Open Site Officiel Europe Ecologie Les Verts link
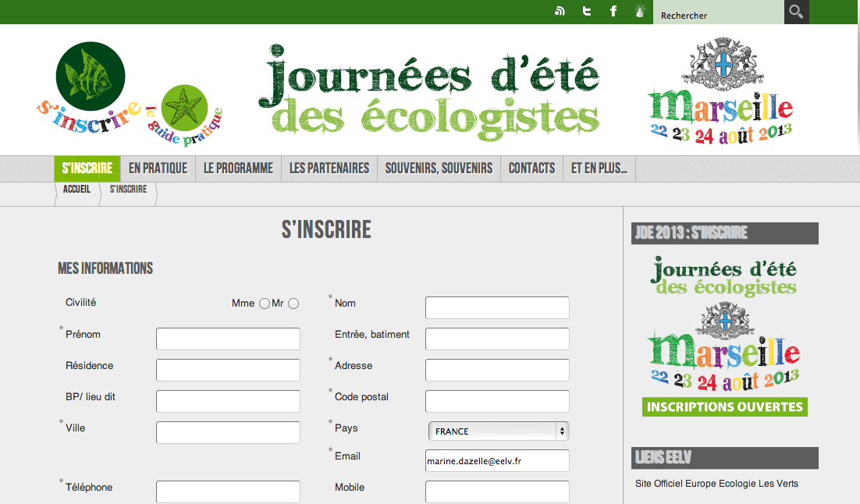This screenshot has height=504, width=860. (x=716, y=483)
